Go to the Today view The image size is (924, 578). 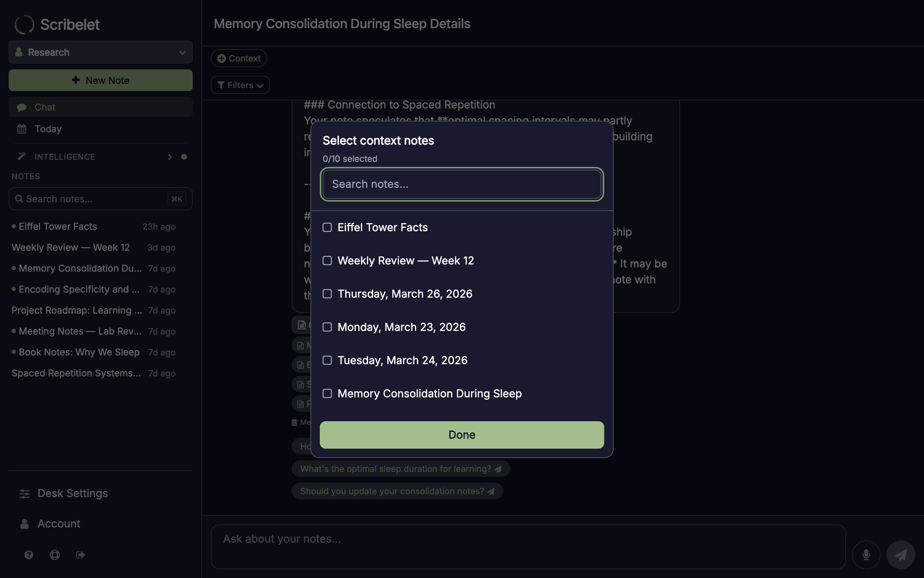point(100,129)
